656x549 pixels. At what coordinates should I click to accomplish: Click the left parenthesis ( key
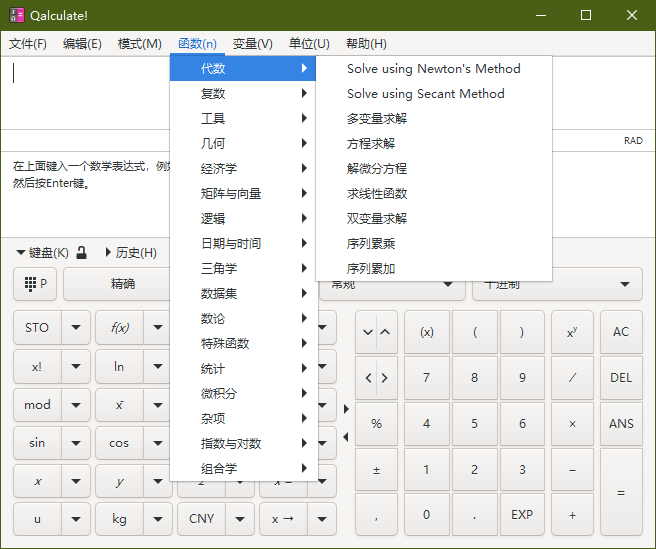click(475, 332)
